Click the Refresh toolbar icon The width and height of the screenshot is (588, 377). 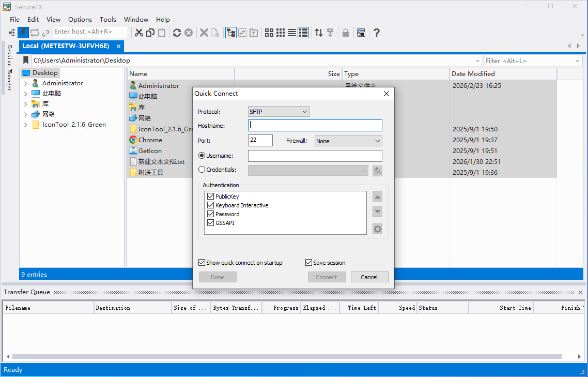tap(177, 33)
